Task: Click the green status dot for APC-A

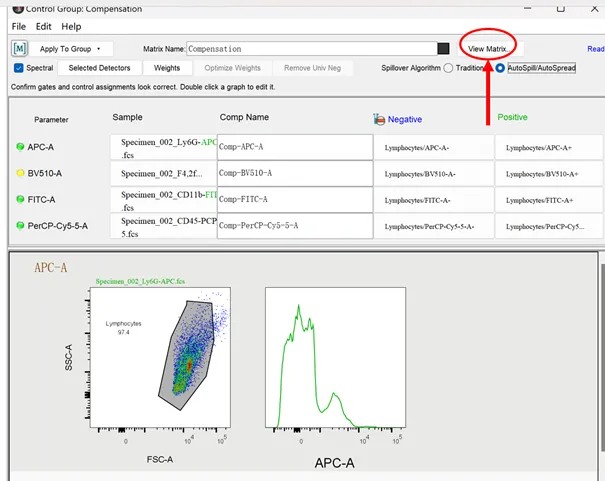Action: coord(20,147)
